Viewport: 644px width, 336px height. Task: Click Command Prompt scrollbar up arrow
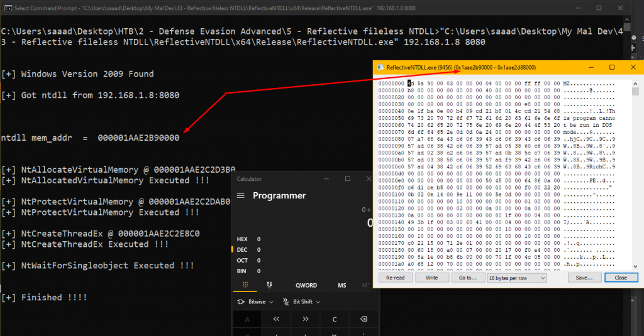(627, 19)
